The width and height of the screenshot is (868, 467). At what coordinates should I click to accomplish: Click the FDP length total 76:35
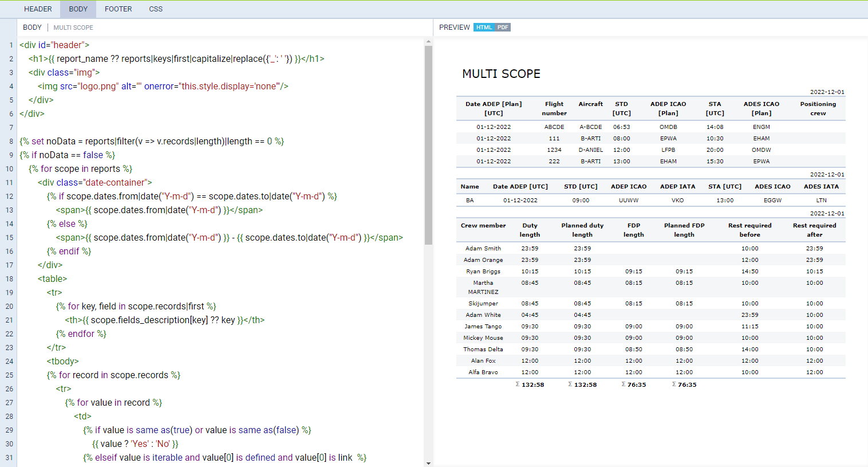(x=634, y=385)
